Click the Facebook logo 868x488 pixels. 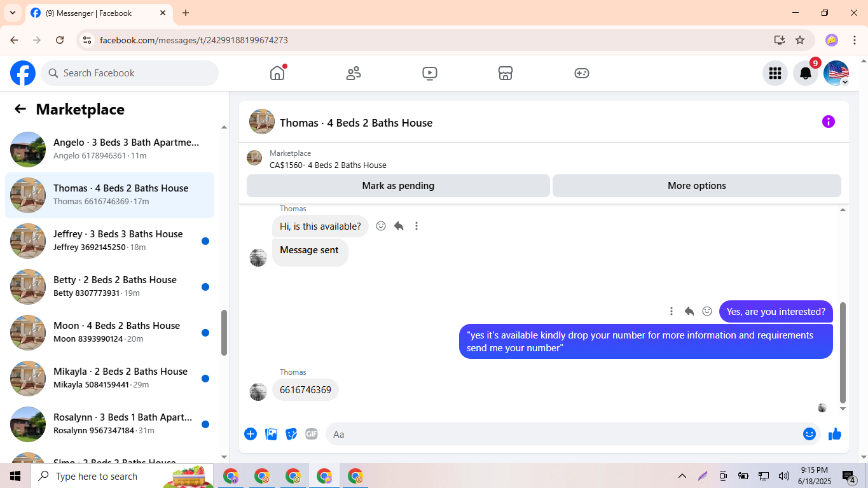(x=23, y=73)
